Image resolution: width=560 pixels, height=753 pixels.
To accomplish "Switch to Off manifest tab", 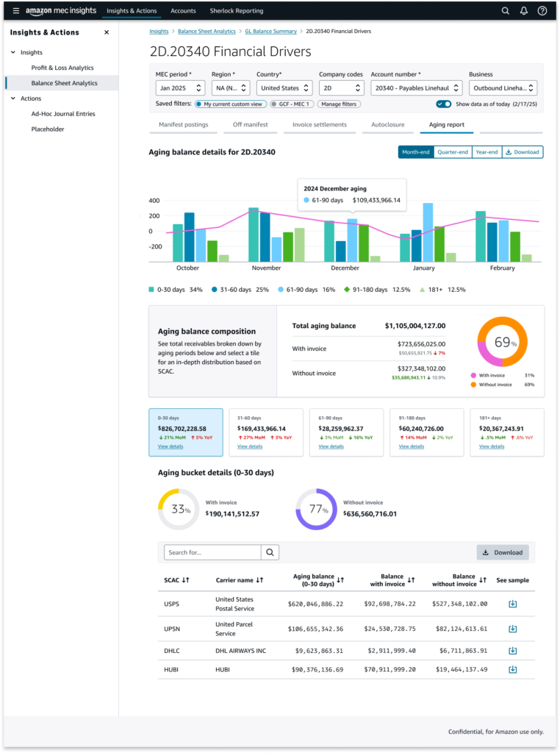I will 251,124.
